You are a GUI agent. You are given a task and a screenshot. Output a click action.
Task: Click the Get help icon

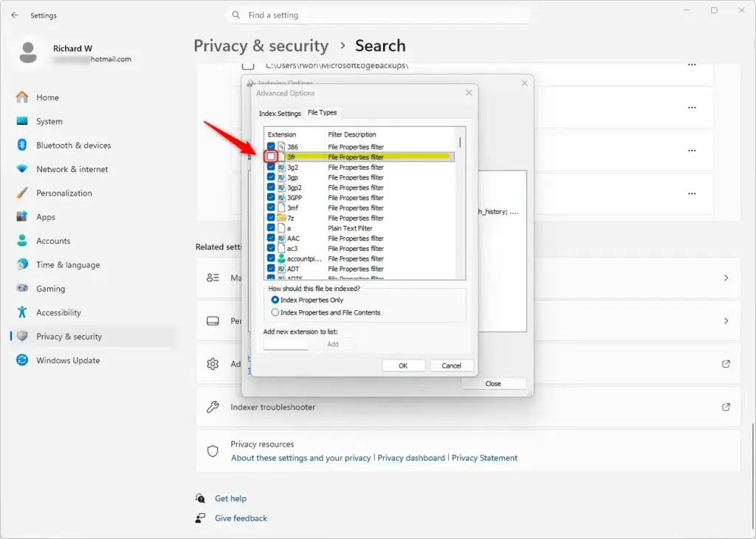200,498
